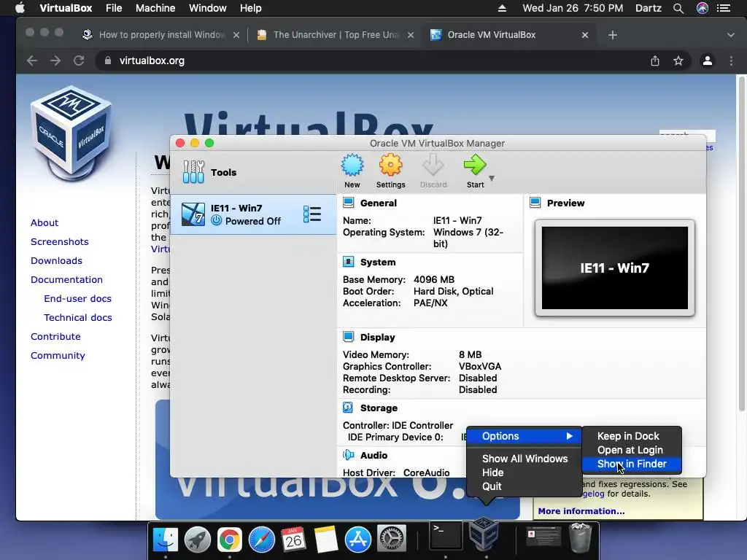The image size is (747, 560).
Task: Select the IE11 - Win7 virtual machine
Action: [253, 214]
